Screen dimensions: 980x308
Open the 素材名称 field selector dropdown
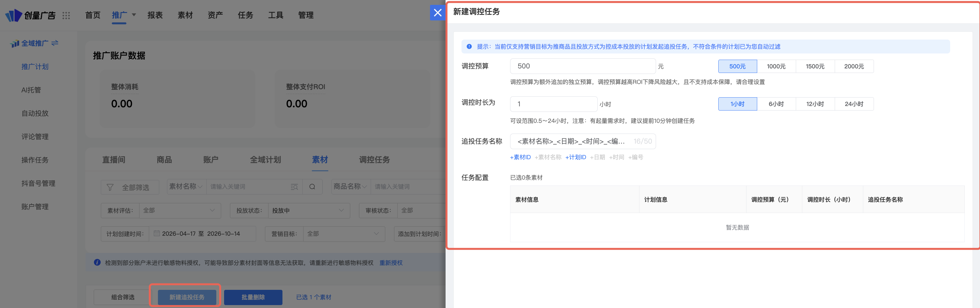point(186,187)
